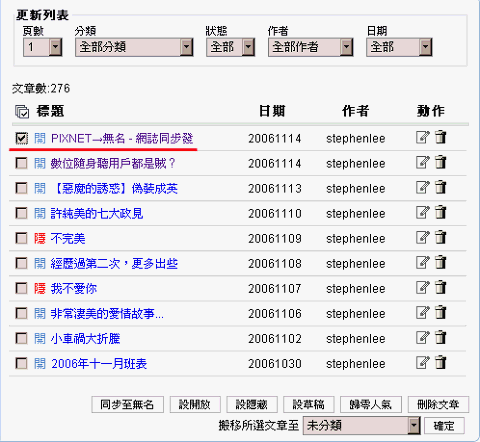480x442 pixels.
Task: Check the 經歷過第二次 row checkbox
Action: [21, 263]
